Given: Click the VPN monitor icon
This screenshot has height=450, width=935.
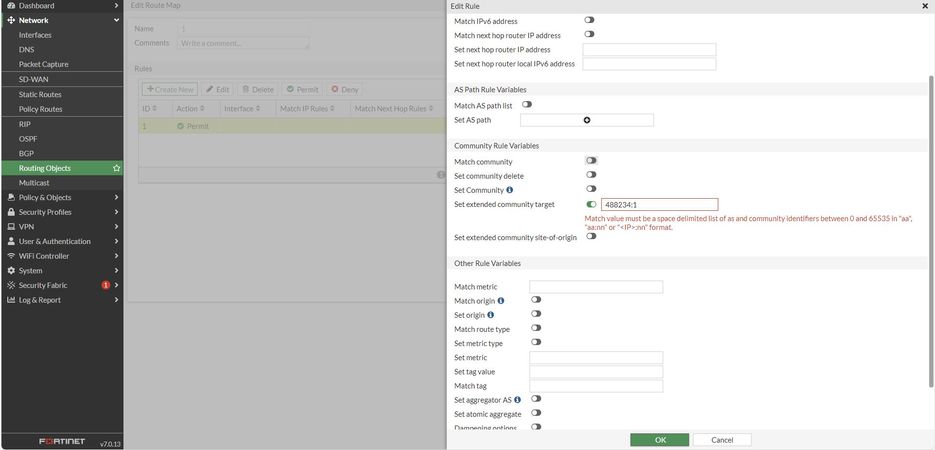Looking at the screenshot, I should click(11, 226).
